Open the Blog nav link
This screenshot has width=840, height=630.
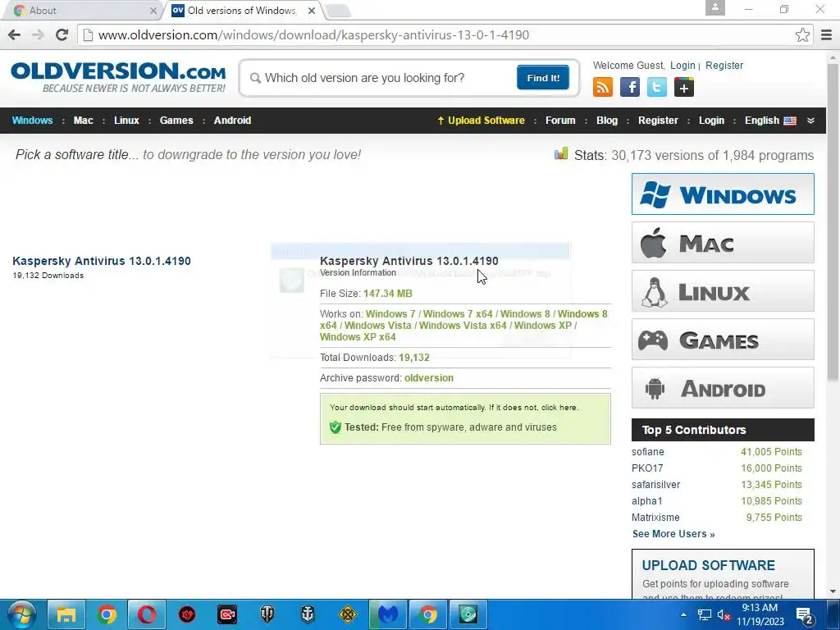(x=607, y=120)
